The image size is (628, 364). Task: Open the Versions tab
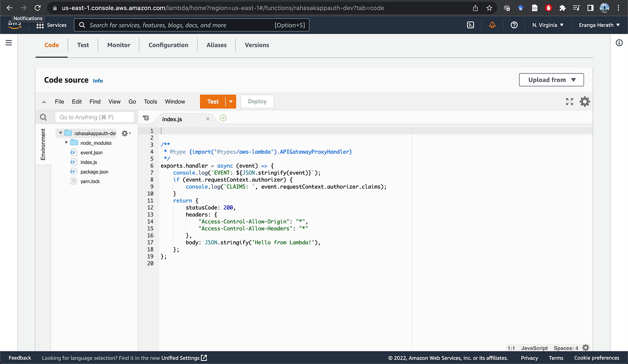(257, 45)
